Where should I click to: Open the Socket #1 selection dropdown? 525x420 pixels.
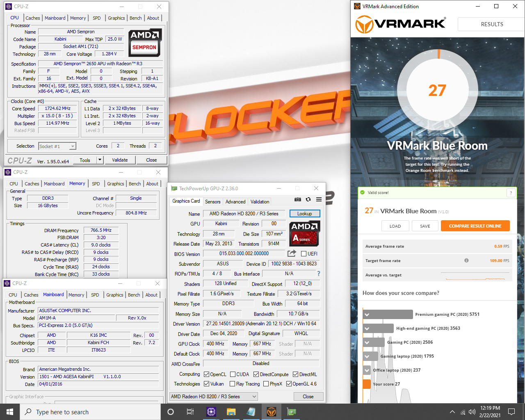(x=73, y=146)
